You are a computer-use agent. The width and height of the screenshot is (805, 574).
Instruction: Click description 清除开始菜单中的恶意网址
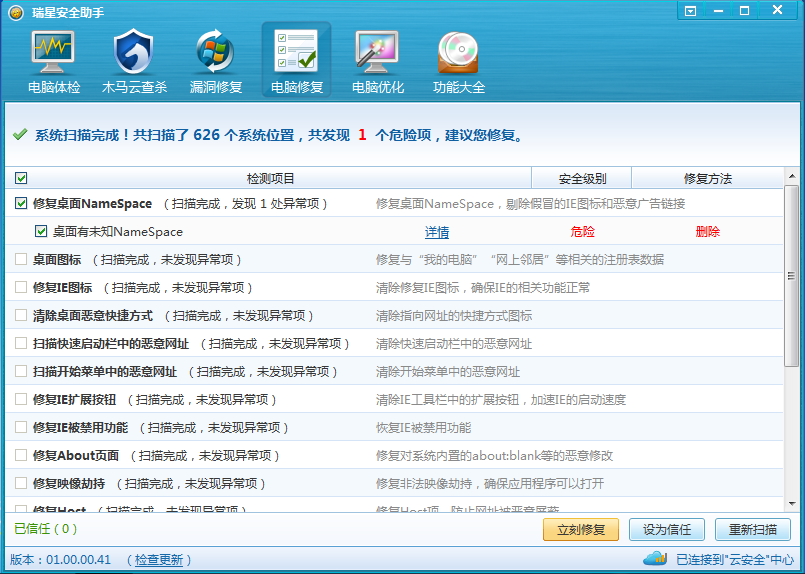click(x=448, y=372)
